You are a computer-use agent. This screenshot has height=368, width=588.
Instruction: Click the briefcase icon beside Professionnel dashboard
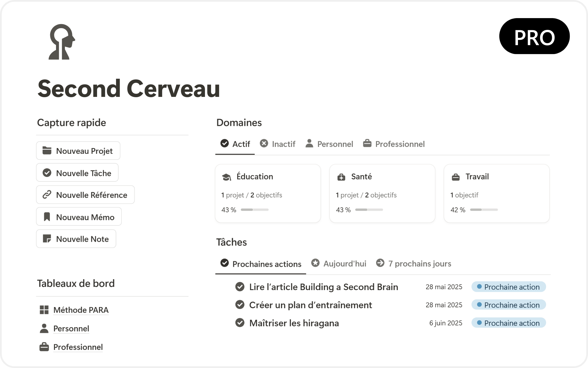(44, 347)
